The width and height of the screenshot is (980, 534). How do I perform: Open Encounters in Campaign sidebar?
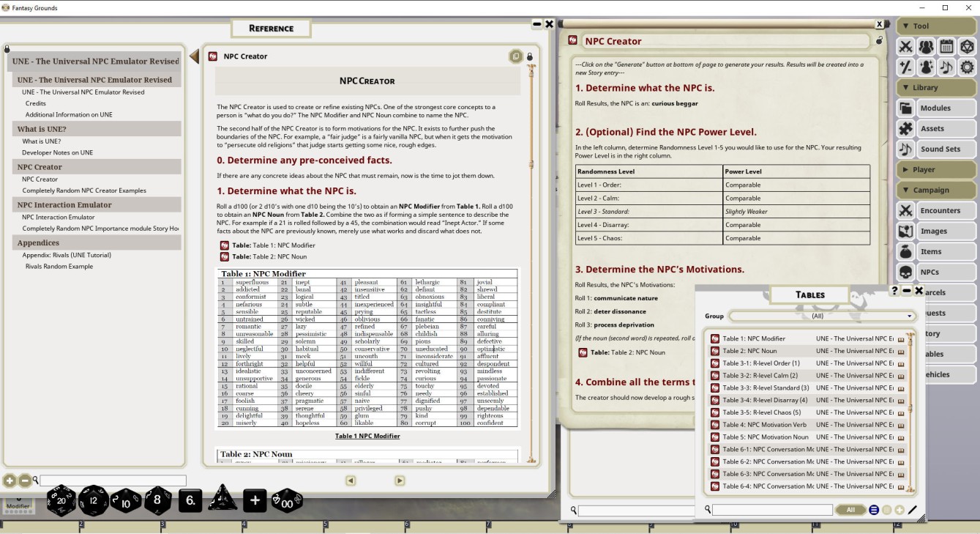[x=936, y=210]
